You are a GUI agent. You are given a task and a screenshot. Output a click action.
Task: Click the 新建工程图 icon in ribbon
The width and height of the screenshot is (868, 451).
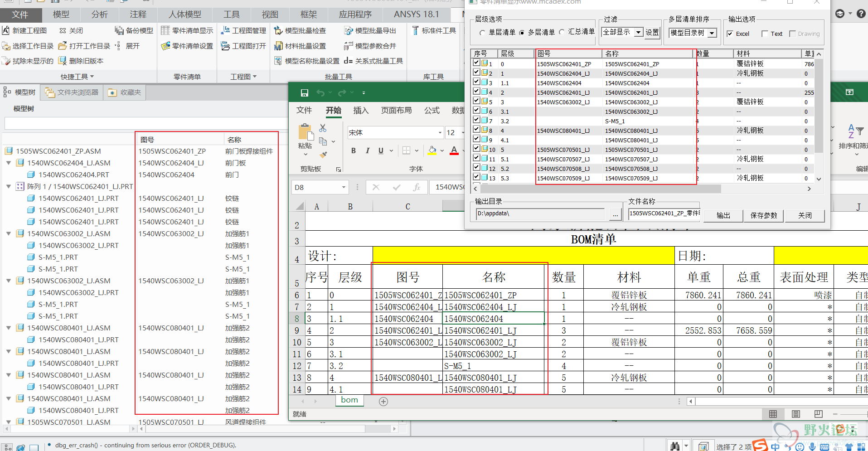tap(6, 30)
